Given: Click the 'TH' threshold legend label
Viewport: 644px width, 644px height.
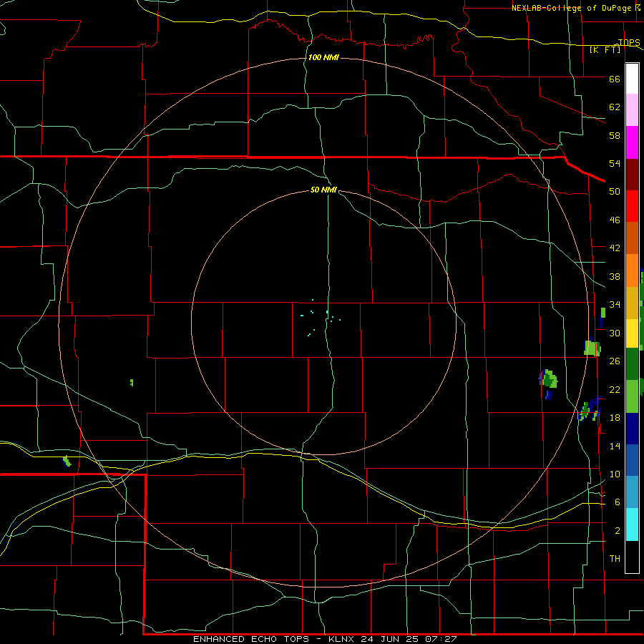Looking at the screenshot, I should click(615, 559).
